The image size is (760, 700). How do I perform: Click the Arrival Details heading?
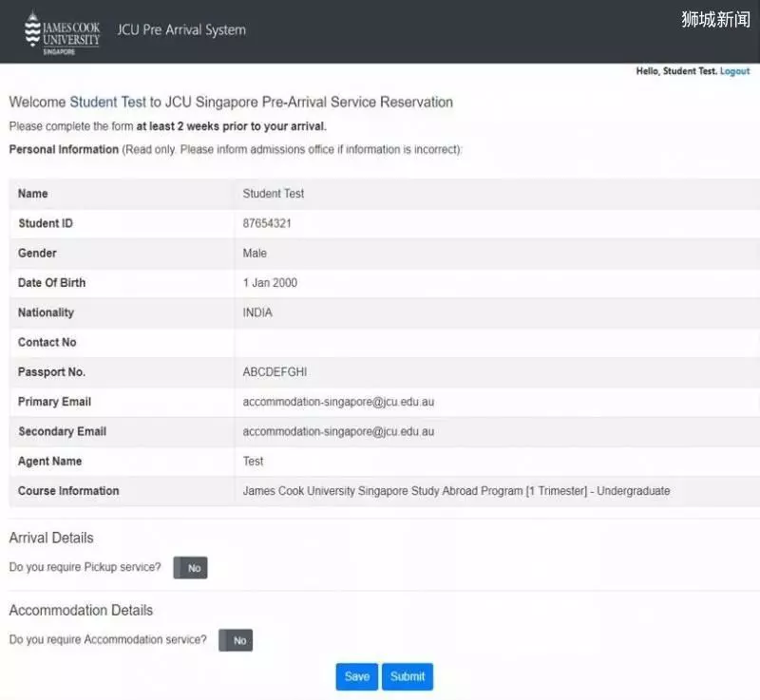pos(51,538)
